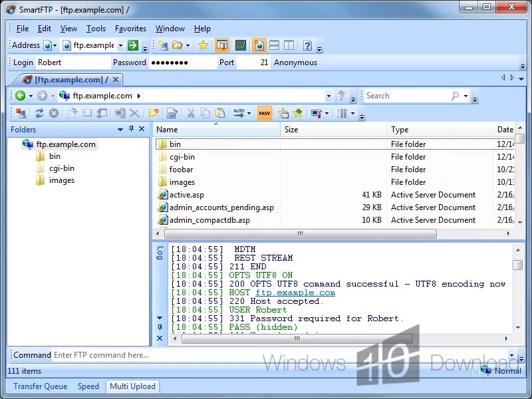
Task: Open the Search options dropdown arrow
Action: coord(466,96)
